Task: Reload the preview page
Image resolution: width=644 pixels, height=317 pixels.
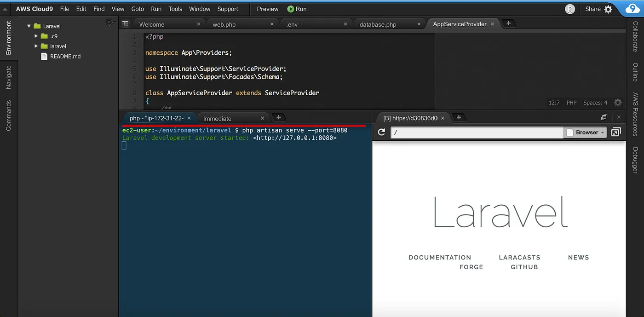Action: (x=381, y=133)
